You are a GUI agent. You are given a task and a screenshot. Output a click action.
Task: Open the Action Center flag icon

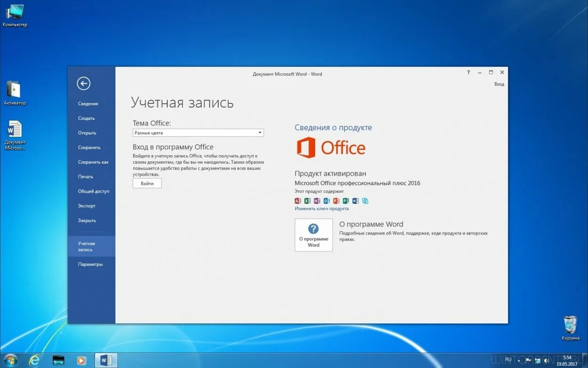(528, 360)
